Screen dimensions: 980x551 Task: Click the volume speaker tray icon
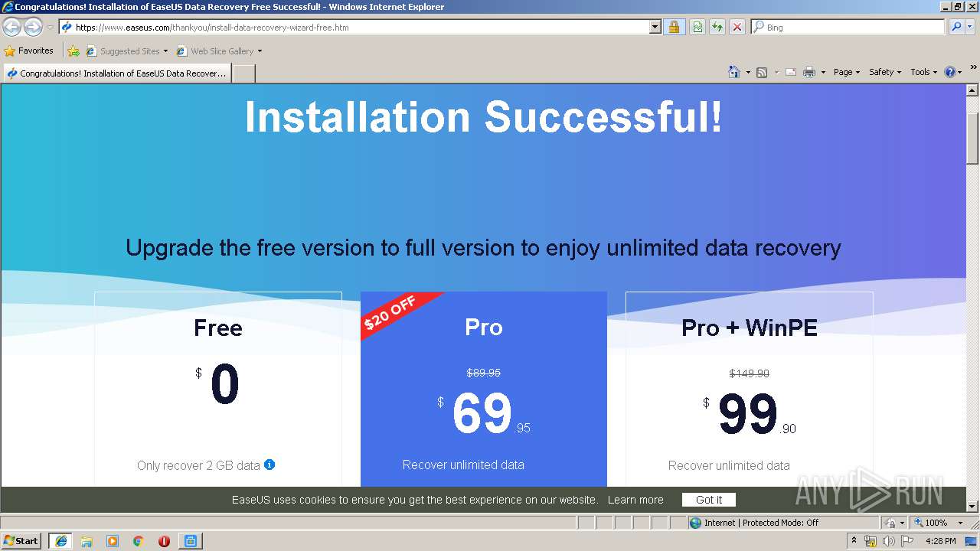pos(888,541)
